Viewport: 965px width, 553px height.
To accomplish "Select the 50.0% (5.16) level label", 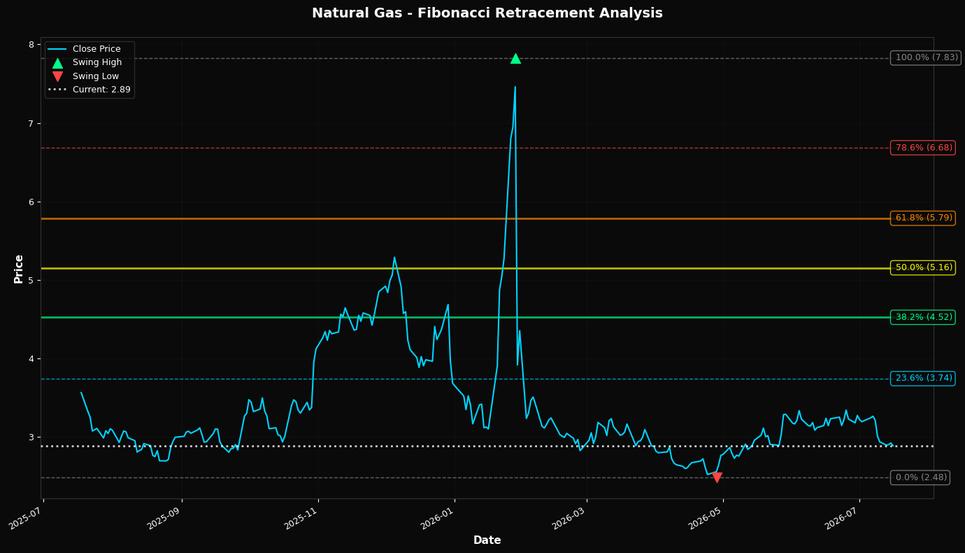I will pos(923,268).
